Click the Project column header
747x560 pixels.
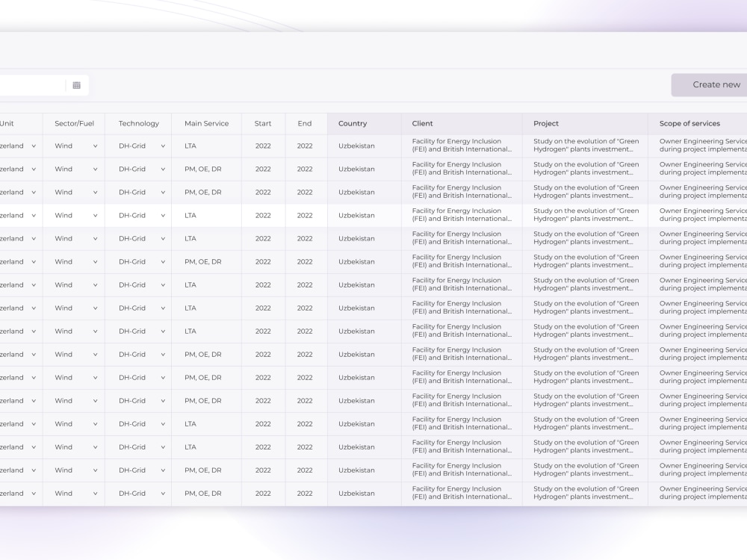click(x=546, y=123)
